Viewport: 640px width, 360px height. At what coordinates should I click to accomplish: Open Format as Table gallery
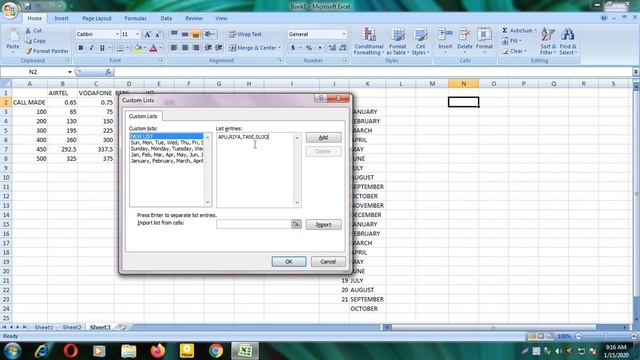pyautogui.click(x=397, y=41)
